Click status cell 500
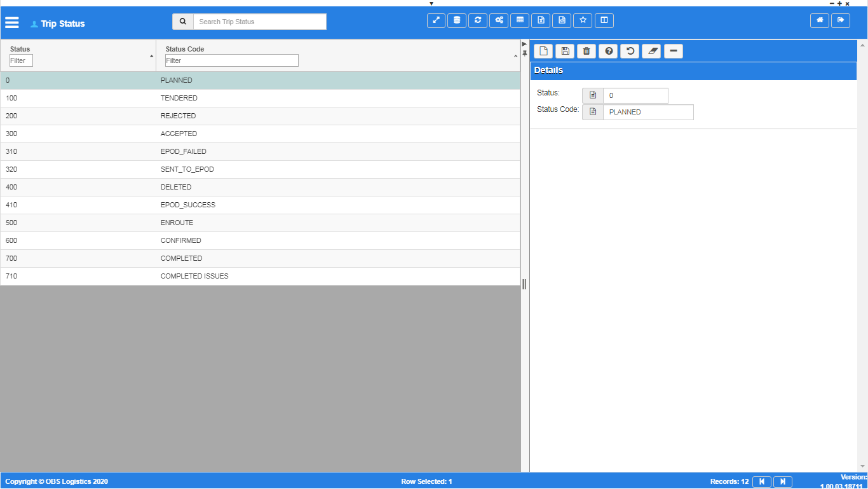 click(78, 223)
